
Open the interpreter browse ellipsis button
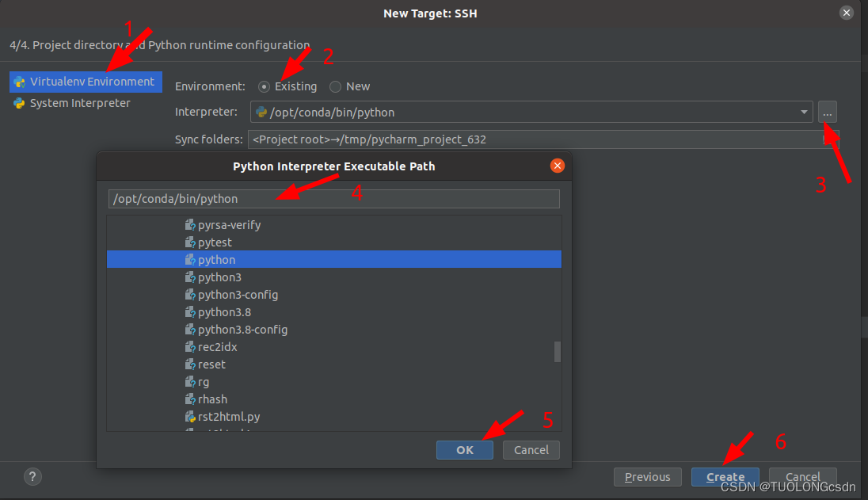827,112
